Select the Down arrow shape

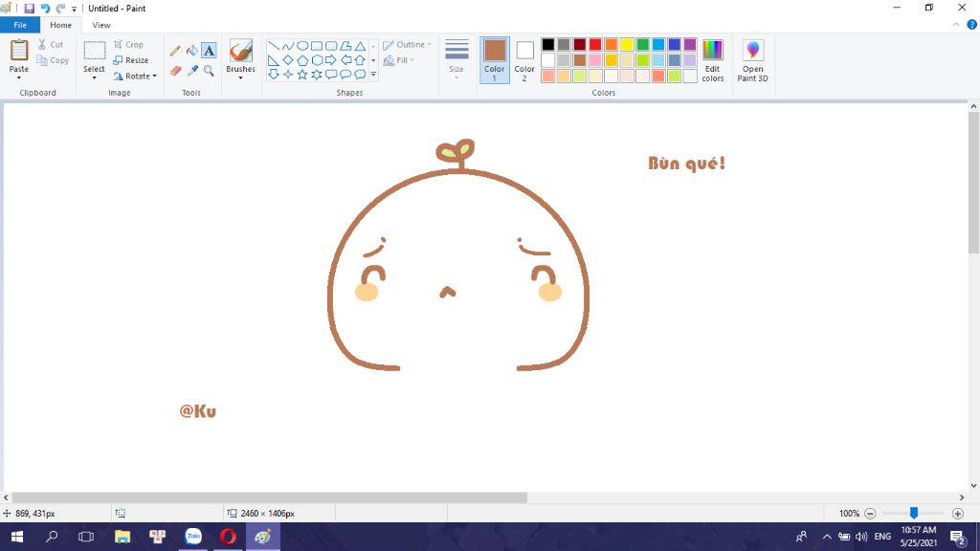tap(274, 75)
